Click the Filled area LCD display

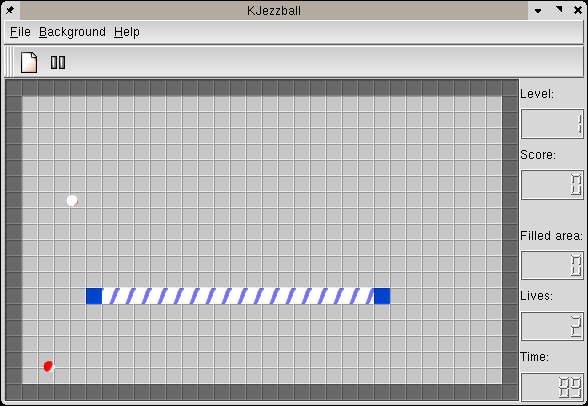coord(552,265)
